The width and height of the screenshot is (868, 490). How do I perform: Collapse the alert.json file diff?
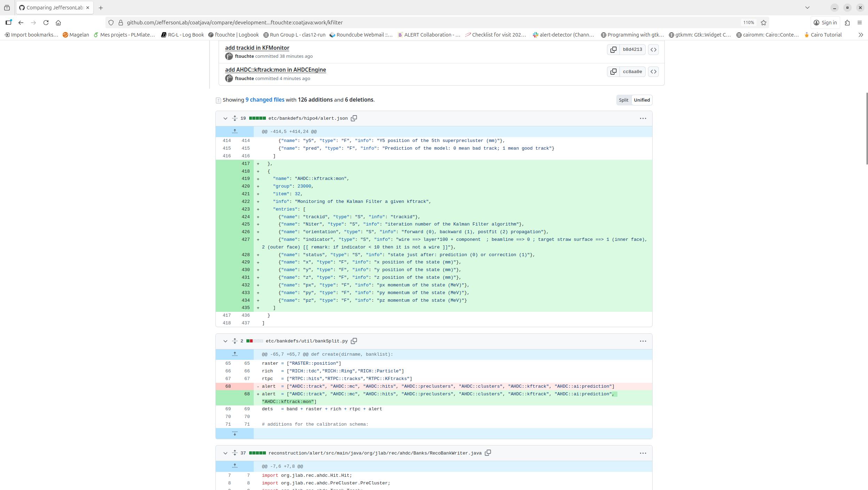(x=225, y=118)
